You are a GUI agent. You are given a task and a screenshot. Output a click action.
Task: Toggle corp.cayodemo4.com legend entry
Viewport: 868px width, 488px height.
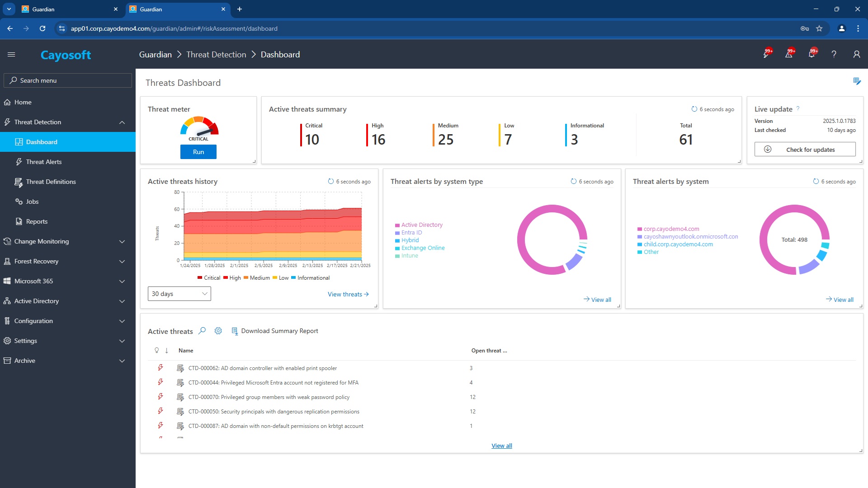tap(668, 229)
